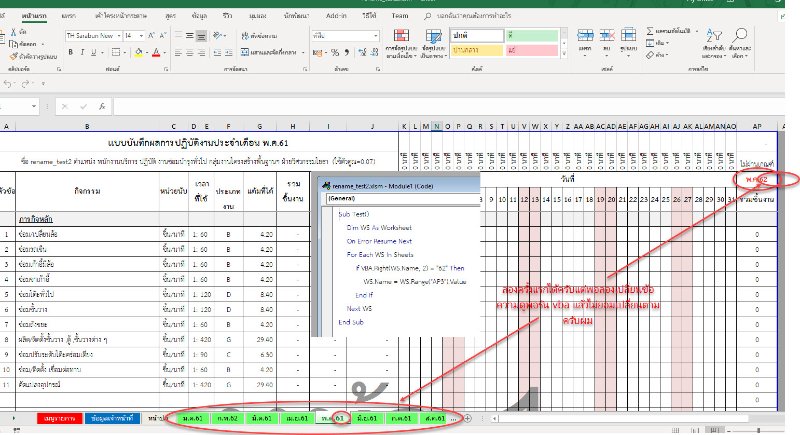
Task: Click the insert function fx icon
Action: 103,106
